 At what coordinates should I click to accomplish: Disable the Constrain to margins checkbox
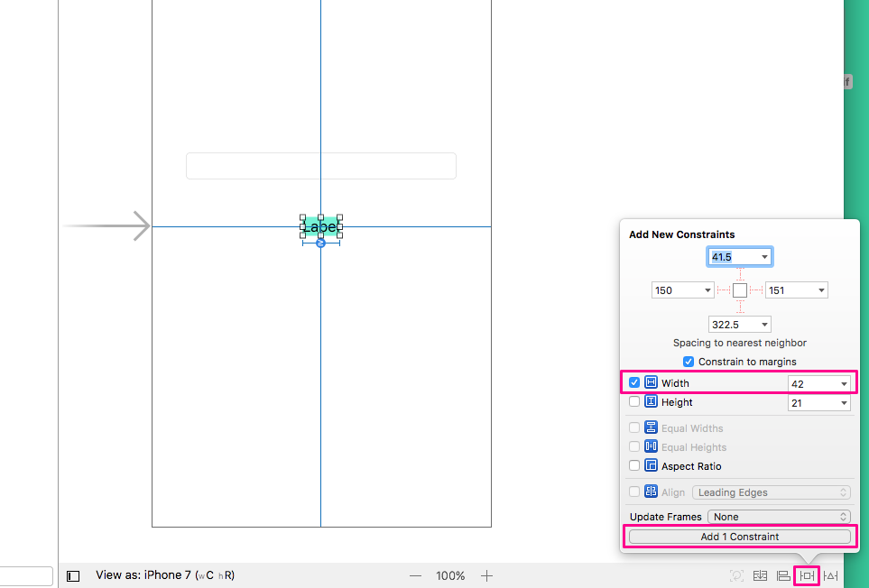(689, 361)
